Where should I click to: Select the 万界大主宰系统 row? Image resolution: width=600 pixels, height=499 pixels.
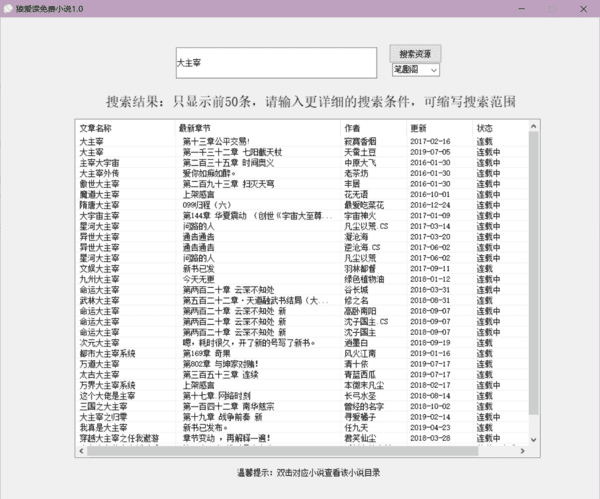[x=302, y=385]
